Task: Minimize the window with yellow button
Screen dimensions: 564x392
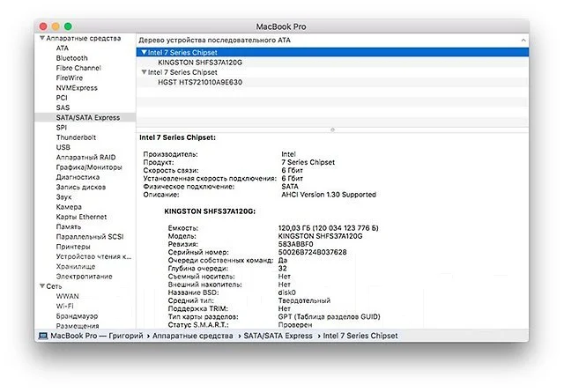Action: point(56,26)
